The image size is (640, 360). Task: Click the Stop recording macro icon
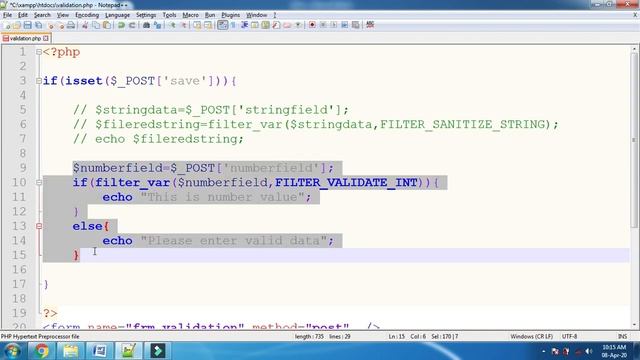(x=323, y=25)
